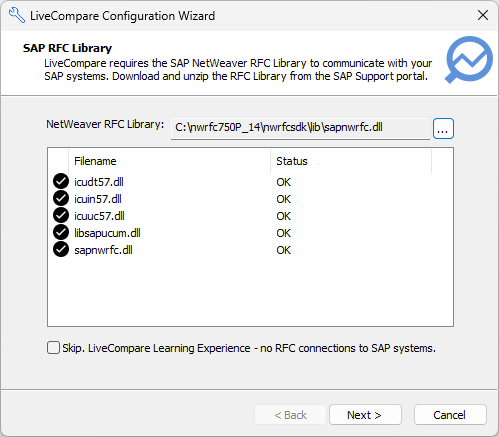The image size is (499, 437).
Task: Click the NetWeaver RFC Library path field
Action: (x=300, y=128)
